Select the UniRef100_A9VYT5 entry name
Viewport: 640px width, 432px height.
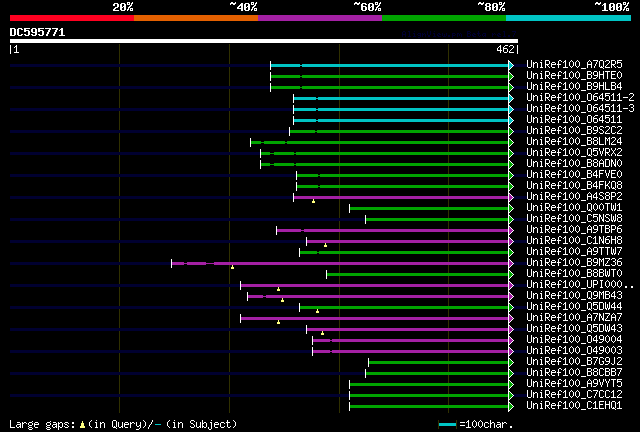tap(574, 384)
